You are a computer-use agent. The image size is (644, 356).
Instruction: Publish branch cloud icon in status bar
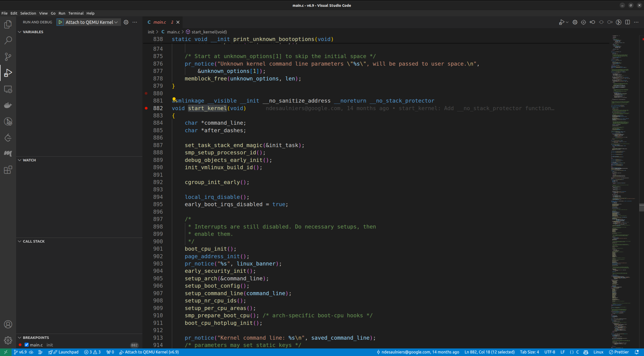point(31,352)
